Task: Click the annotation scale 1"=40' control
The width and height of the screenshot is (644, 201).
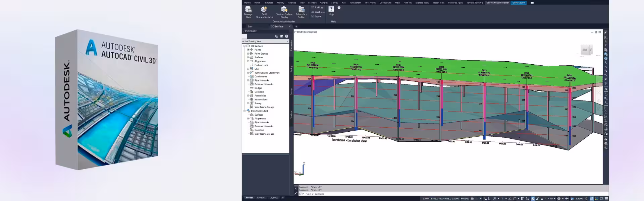Action: click(x=550, y=198)
